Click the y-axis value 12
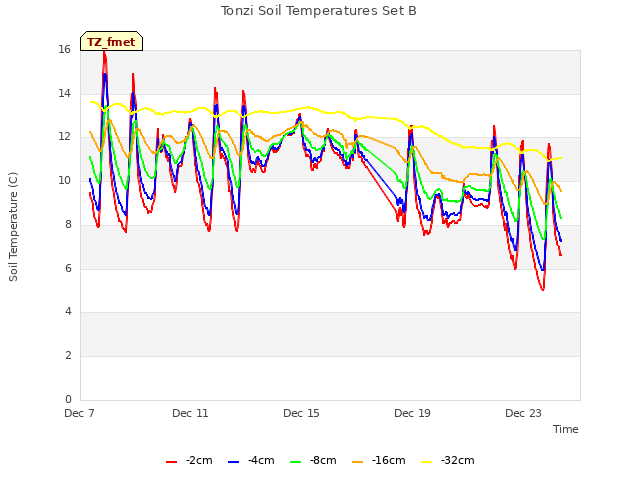This screenshot has width=640, height=480. [64, 137]
